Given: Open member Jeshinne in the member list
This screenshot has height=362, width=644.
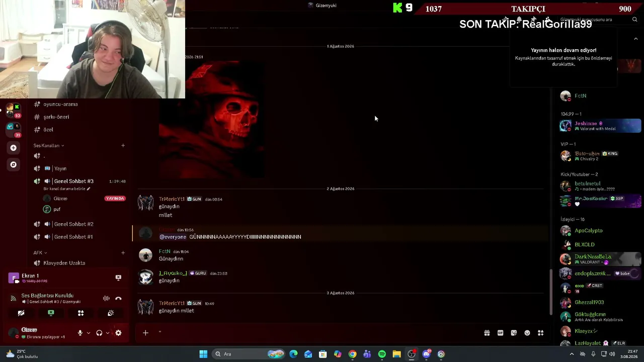Looking at the screenshot, I should 600,126.
